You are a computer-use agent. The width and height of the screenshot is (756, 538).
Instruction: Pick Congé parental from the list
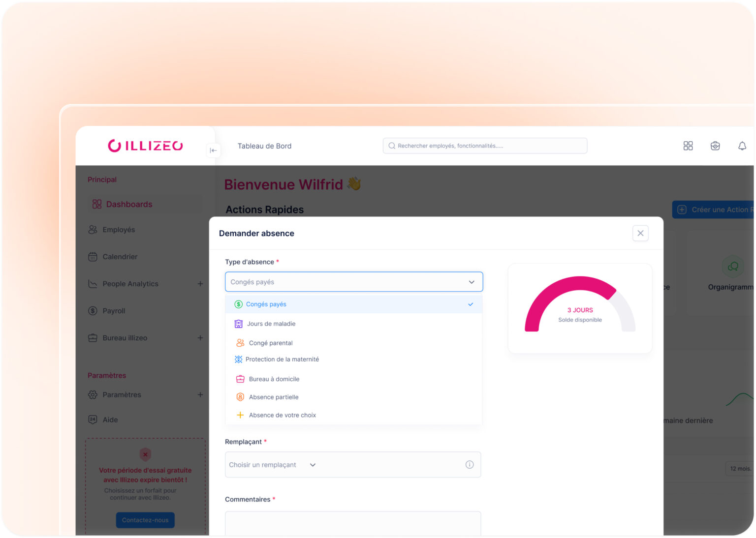[270, 343]
